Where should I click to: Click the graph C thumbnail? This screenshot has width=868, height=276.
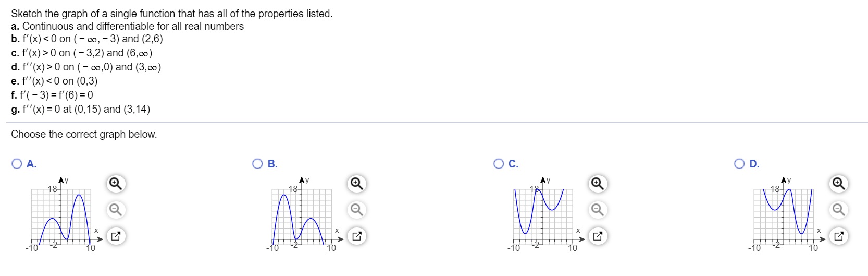[543, 215]
